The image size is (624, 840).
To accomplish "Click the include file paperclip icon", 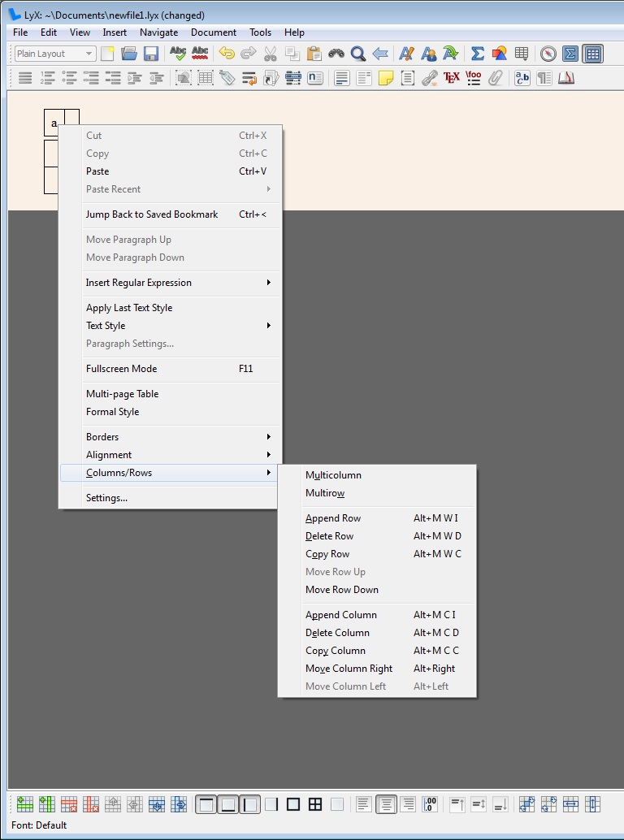I will tap(496, 78).
